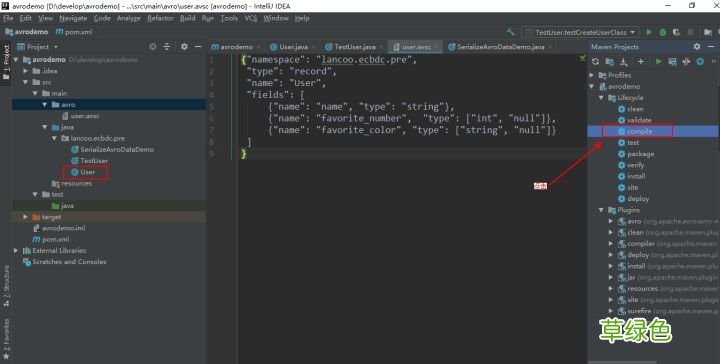
Task: Select the TestUser class in the project tree
Action: [90, 161]
